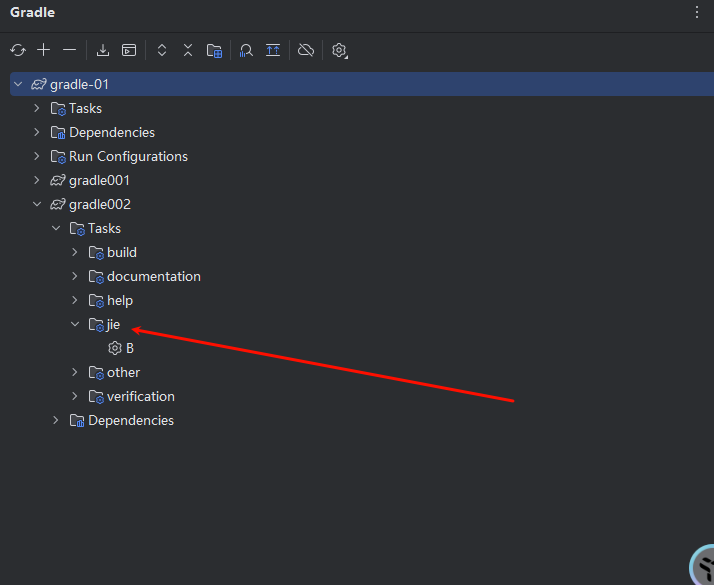Click the folder icon beside jie

coord(96,325)
